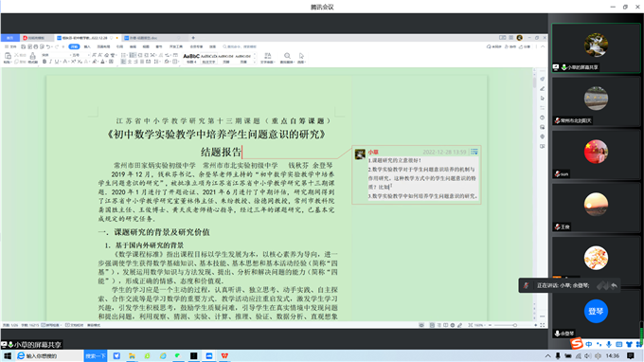Select participant 登琴 video tile
Image resolution: width=644 pixels, height=362 pixels.
point(596,315)
